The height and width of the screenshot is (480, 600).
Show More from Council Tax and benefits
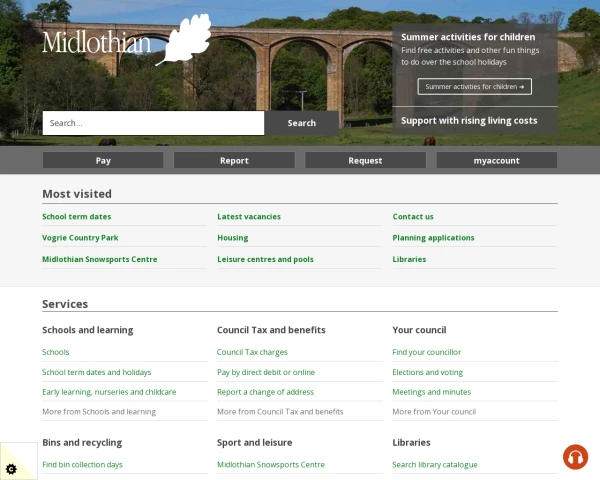(280, 412)
